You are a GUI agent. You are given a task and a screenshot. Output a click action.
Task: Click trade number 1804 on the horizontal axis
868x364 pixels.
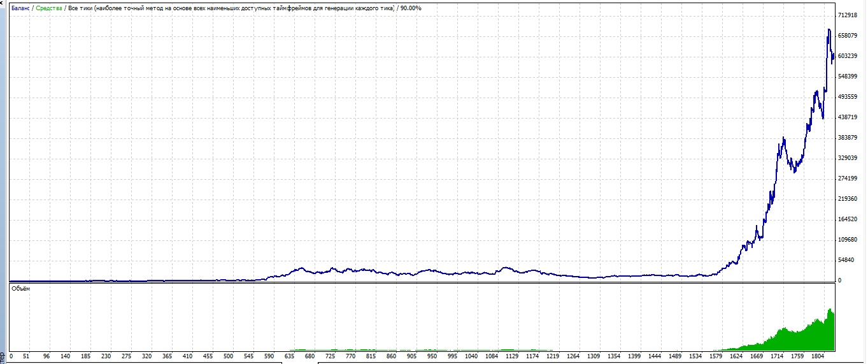point(818,357)
